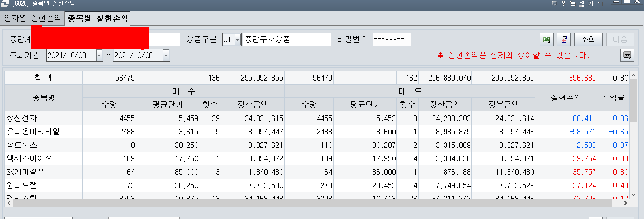Click the 종목명 column header

pos(44,98)
